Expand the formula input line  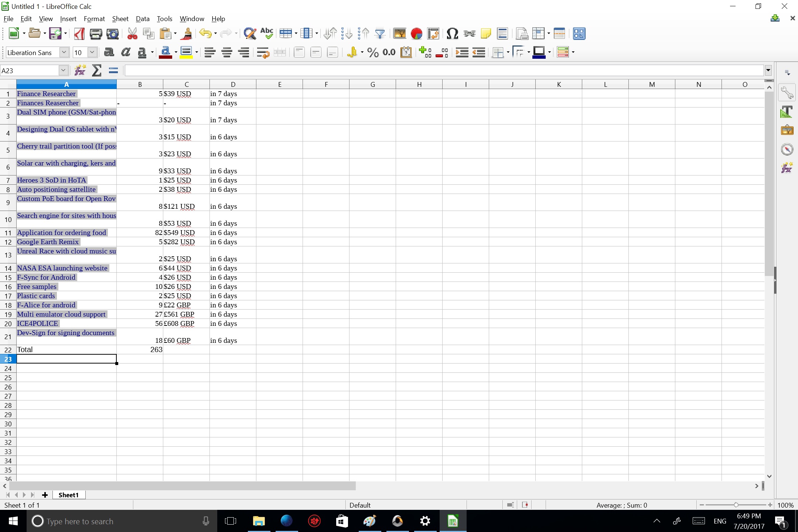(x=768, y=70)
